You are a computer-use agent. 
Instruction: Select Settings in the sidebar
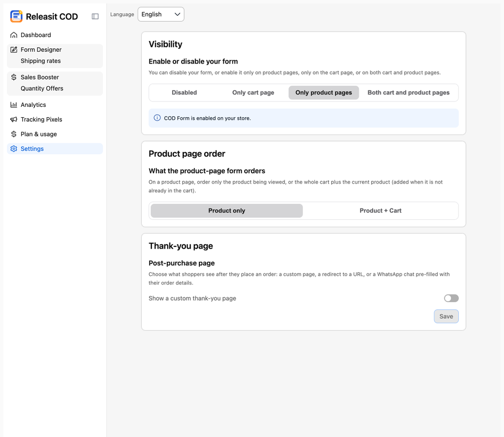click(x=55, y=149)
